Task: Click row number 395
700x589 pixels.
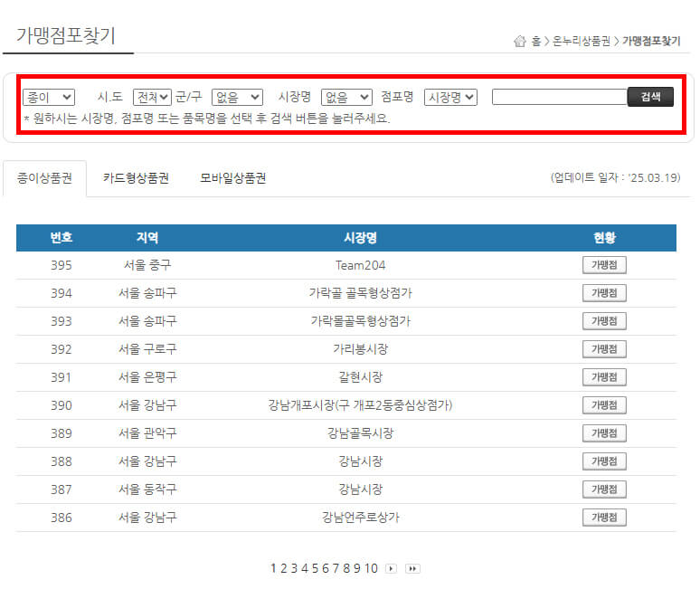Action: coord(61,265)
